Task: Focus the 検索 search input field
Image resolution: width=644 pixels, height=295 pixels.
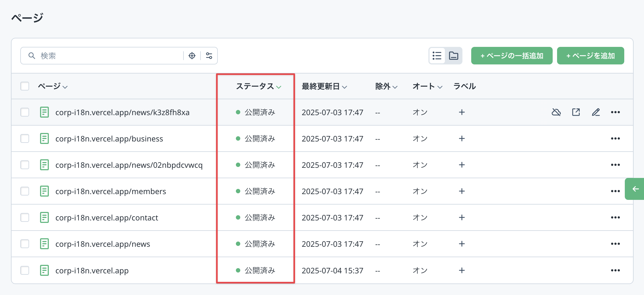Action: coord(110,56)
